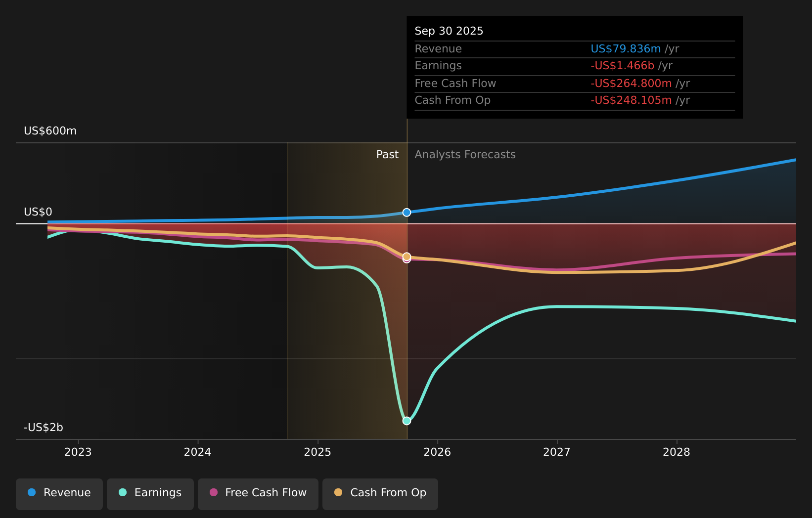
Task: Toggle the Revenue series in legend
Action: [x=59, y=494]
